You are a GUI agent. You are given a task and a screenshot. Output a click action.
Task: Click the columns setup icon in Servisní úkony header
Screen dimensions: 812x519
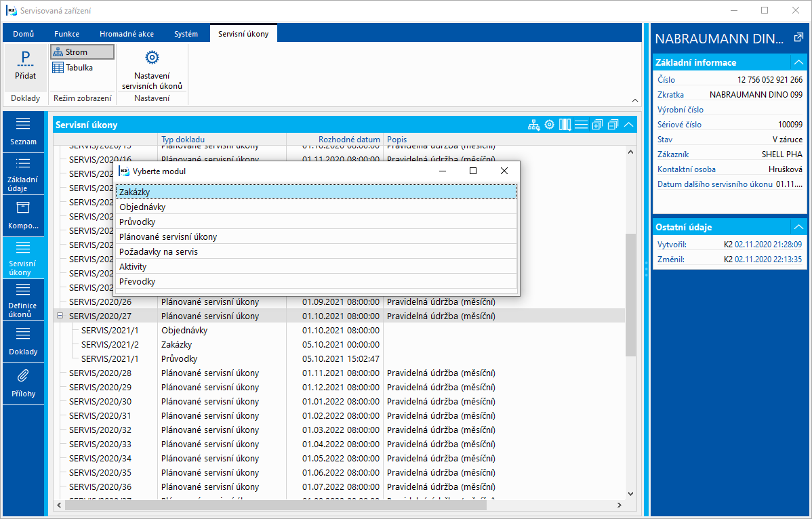tap(565, 125)
